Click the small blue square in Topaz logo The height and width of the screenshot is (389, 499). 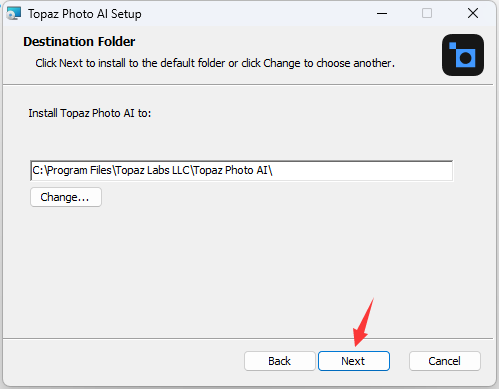tap(452, 46)
